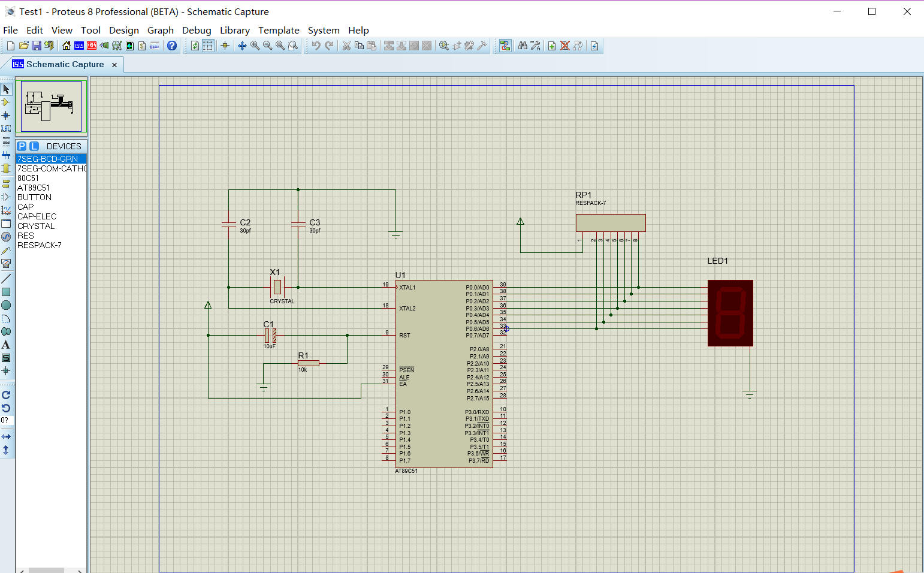Select AT89C51 in devices list
Screen dimensions: 924x573
52,188
